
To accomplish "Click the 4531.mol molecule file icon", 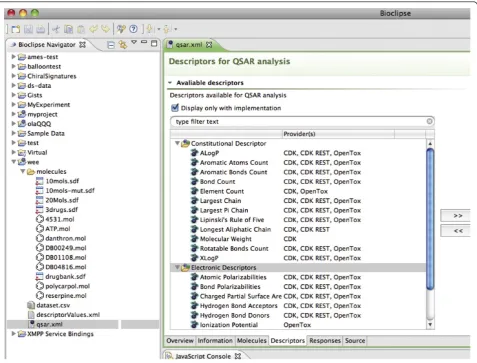I will tap(40, 219).
